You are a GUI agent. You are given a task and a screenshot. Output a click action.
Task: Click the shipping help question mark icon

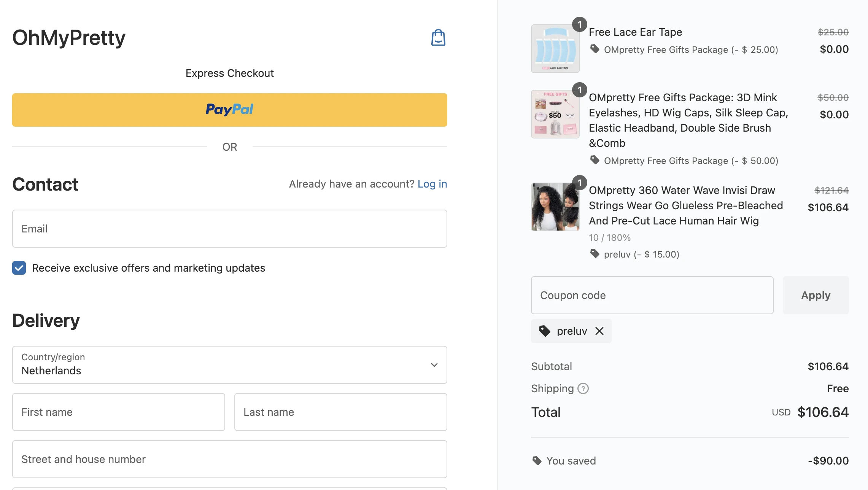pyautogui.click(x=583, y=388)
